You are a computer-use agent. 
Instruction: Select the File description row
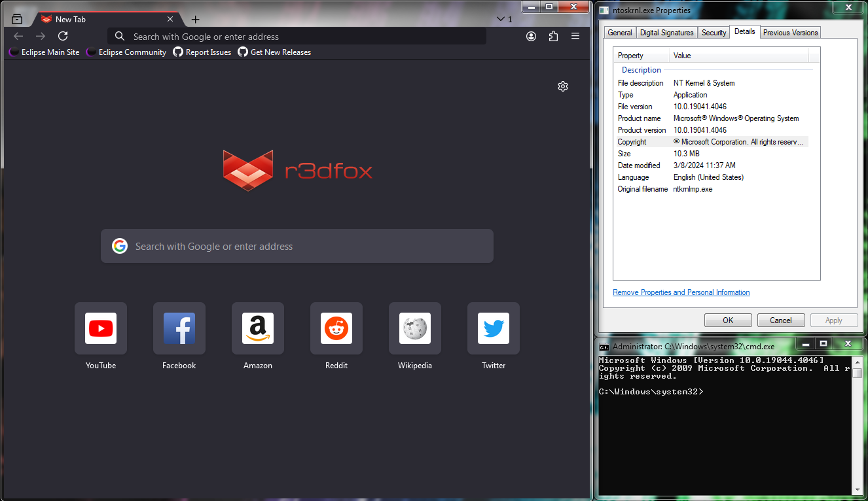tap(713, 83)
